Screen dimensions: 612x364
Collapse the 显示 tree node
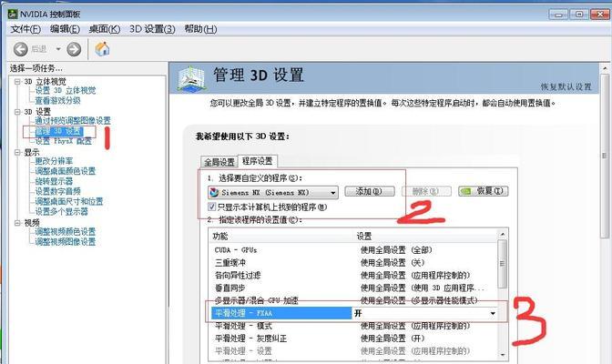pyautogui.click(x=17, y=153)
